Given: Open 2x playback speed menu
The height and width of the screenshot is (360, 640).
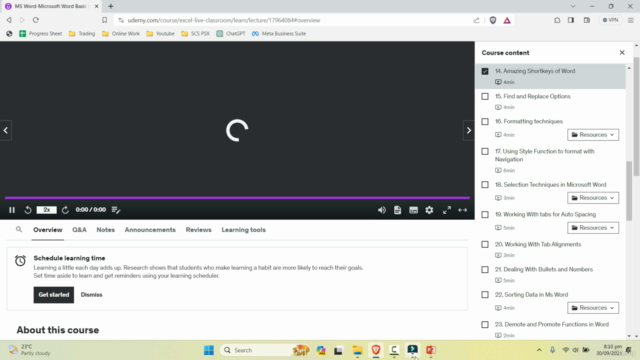Looking at the screenshot, I should 47,210.
